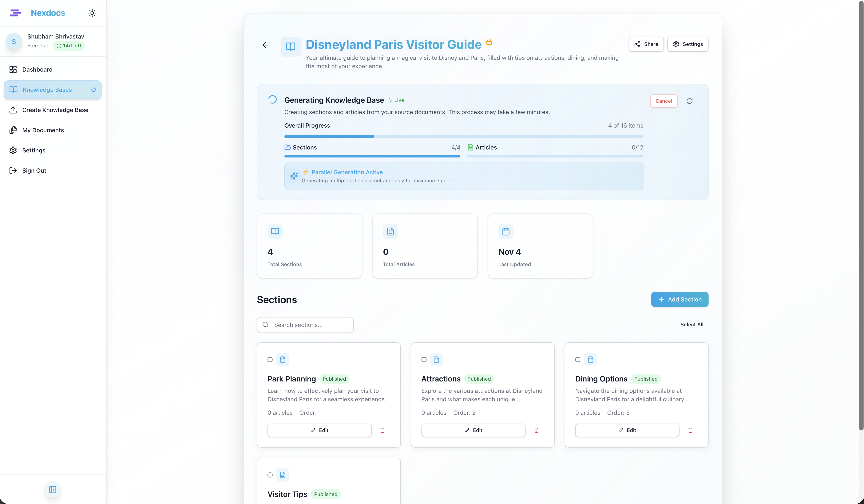Go to Dashboard in sidebar
Screen dimensions: 864x504
37,69
